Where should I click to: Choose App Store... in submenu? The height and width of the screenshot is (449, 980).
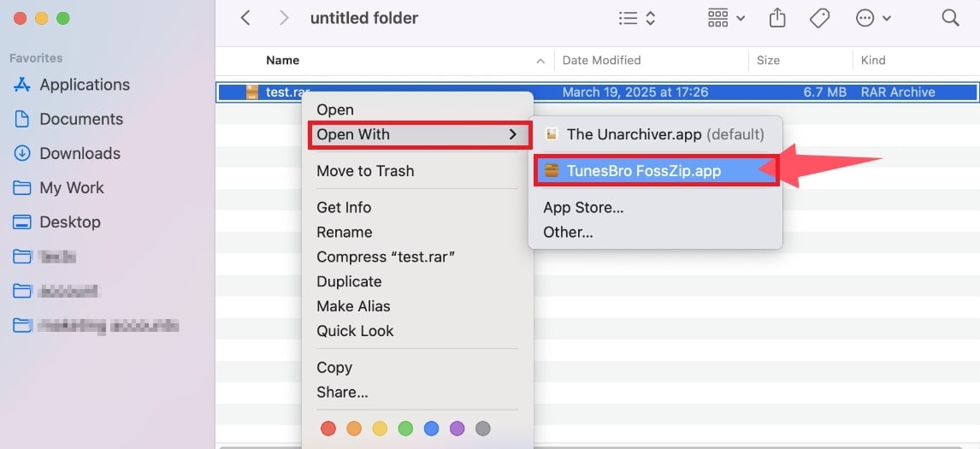coord(583,208)
